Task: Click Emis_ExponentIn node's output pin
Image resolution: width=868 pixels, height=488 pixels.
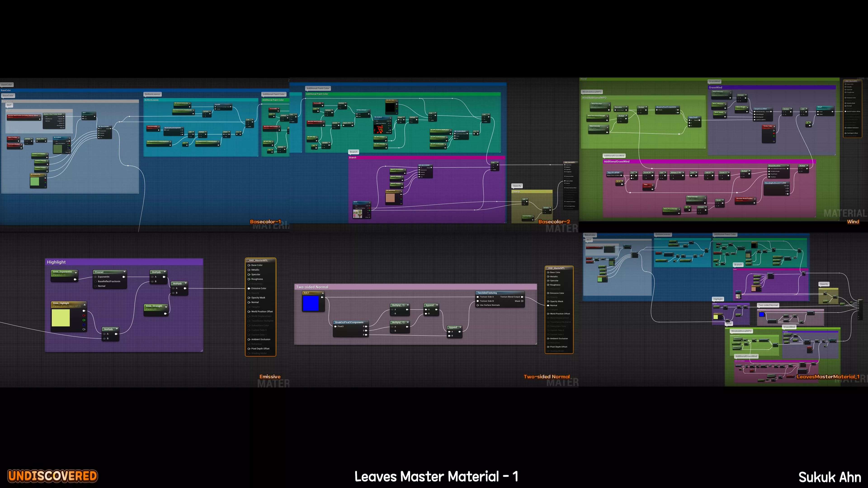Action: [x=75, y=279]
